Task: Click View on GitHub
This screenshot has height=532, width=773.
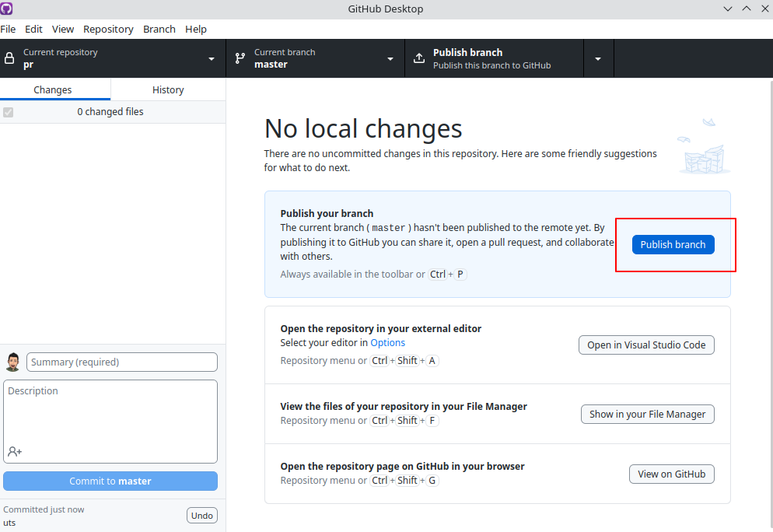Action: 671,474
